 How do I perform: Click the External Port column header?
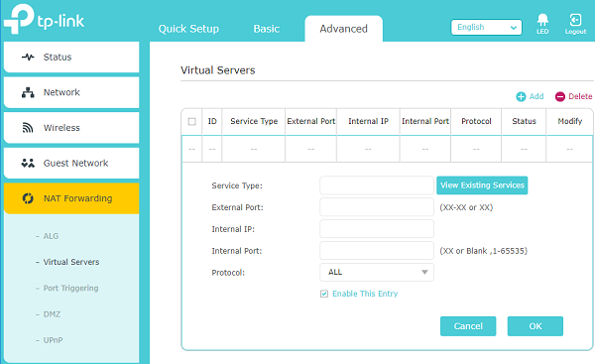310,121
